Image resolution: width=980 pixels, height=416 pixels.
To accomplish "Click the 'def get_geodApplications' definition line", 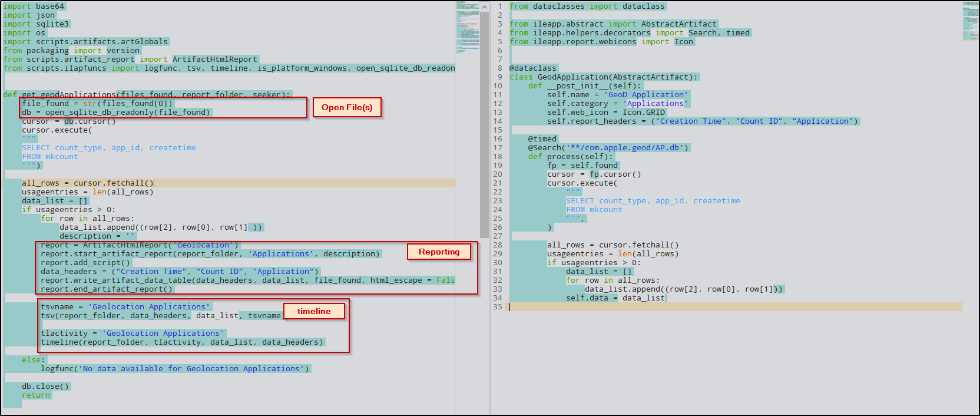I will click(x=147, y=94).
